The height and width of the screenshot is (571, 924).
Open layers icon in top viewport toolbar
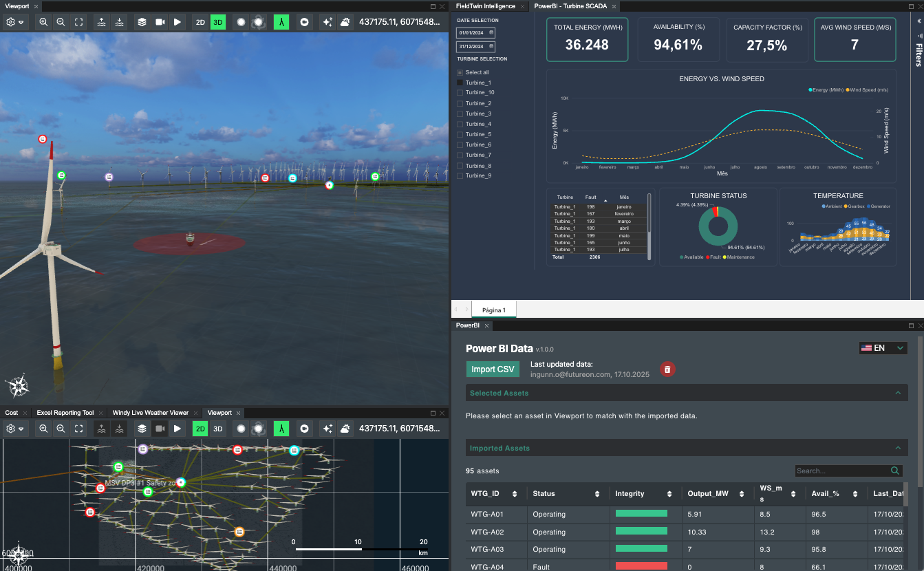pos(142,22)
